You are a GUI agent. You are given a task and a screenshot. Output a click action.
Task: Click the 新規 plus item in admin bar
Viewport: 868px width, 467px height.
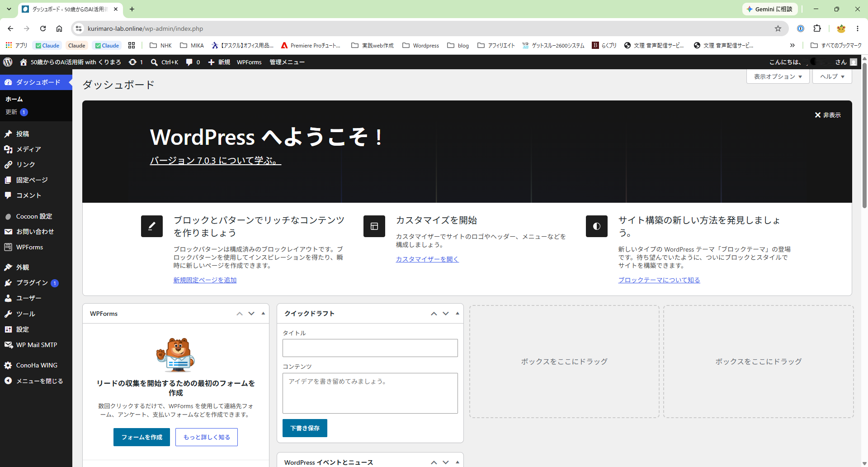[x=219, y=62]
